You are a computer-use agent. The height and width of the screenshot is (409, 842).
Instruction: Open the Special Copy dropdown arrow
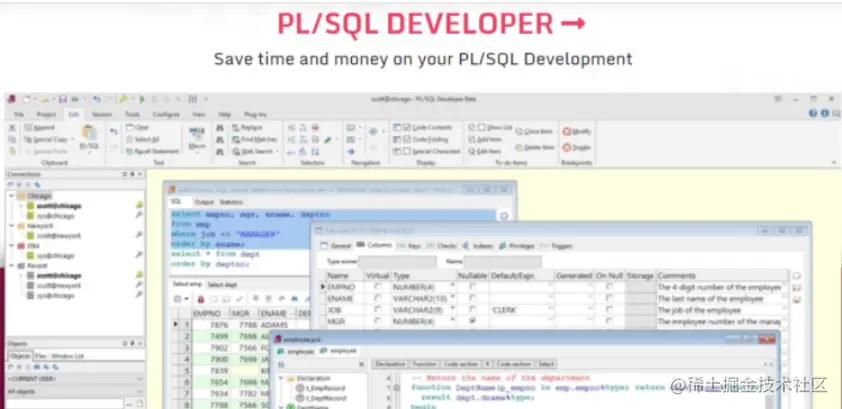click(72, 140)
